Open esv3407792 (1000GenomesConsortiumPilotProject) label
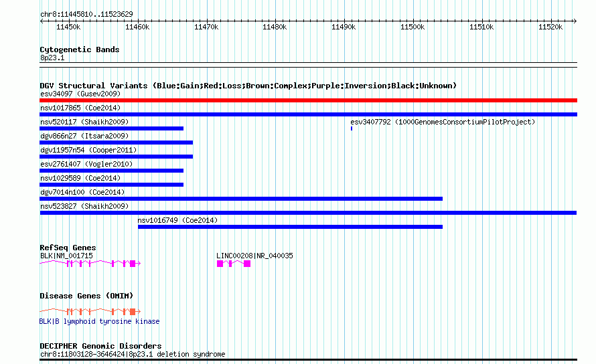This screenshot has height=364, width=596. (x=443, y=122)
